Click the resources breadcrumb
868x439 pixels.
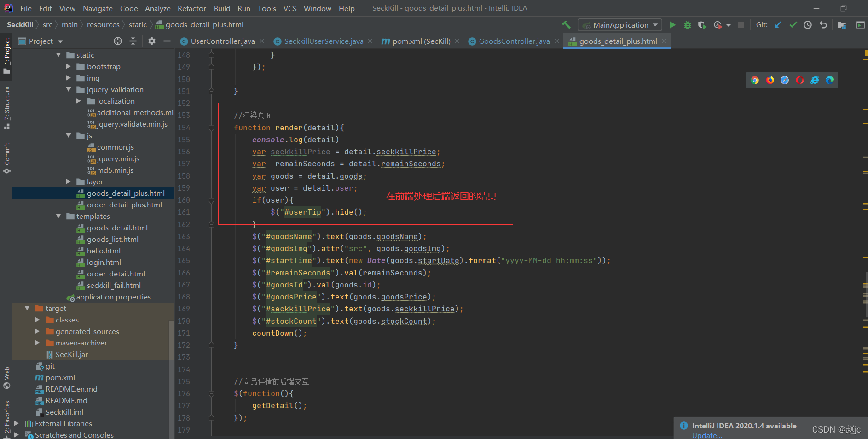(x=103, y=25)
